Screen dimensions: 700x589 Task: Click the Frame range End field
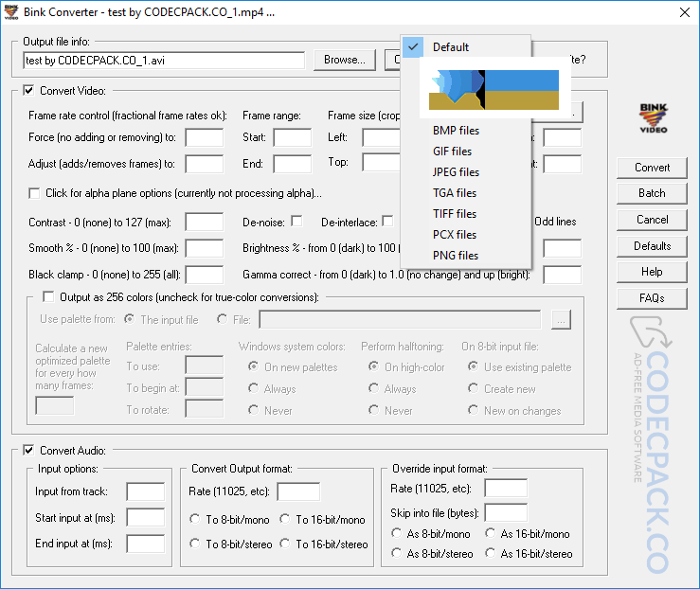click(x=293, y=164)
